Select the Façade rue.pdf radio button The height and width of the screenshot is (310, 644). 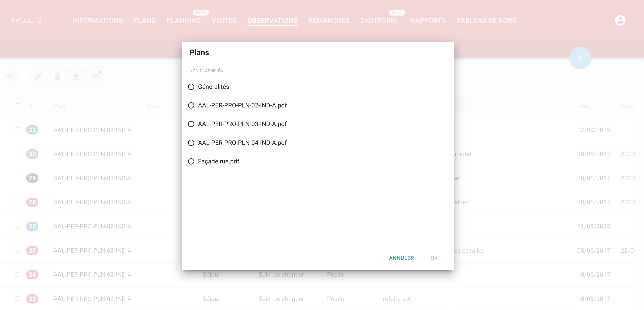191,161
